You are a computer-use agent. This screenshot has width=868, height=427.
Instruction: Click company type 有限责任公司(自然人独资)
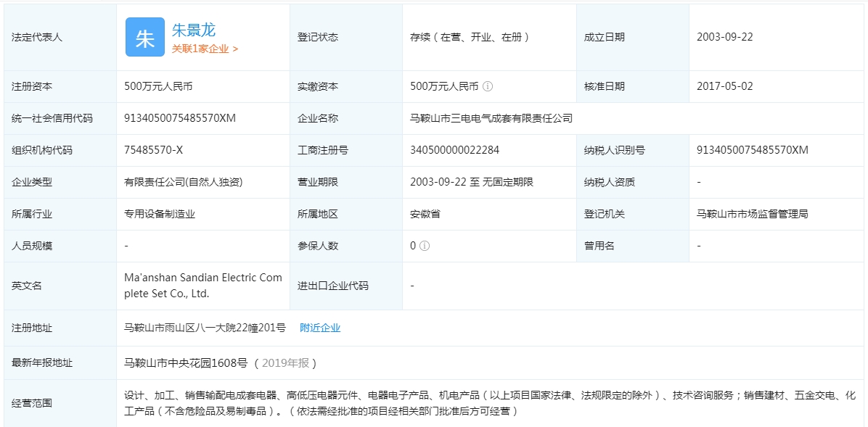(x=183, y=182)
